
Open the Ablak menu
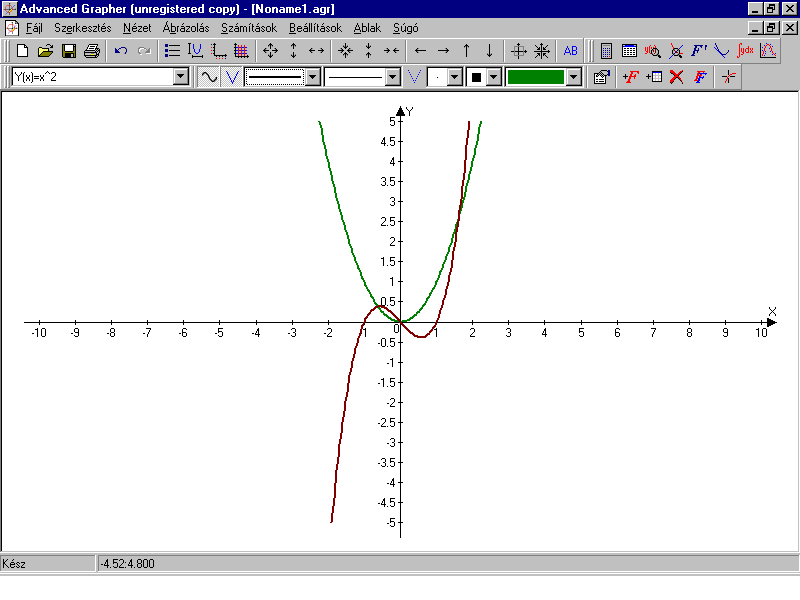coord(367,28)
